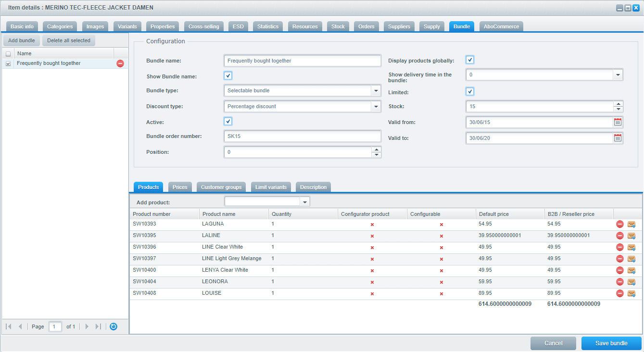Go to last page of bundle list
Image resolution: width=644 pixels, height=352 pixels.
pyautogui.click(x=98, y=327)
